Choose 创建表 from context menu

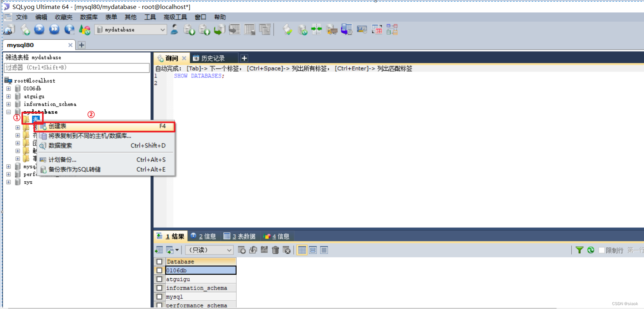tap(106, 126)
